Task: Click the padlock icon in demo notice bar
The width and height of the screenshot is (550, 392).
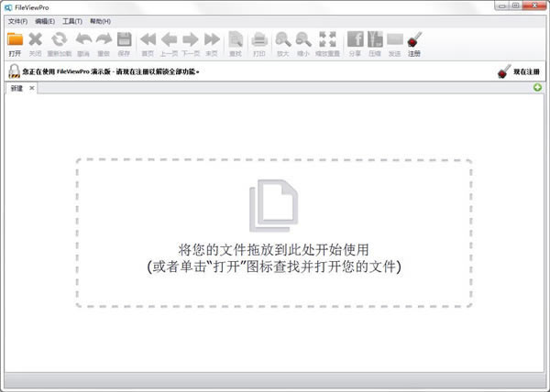Action: [14, 71]
